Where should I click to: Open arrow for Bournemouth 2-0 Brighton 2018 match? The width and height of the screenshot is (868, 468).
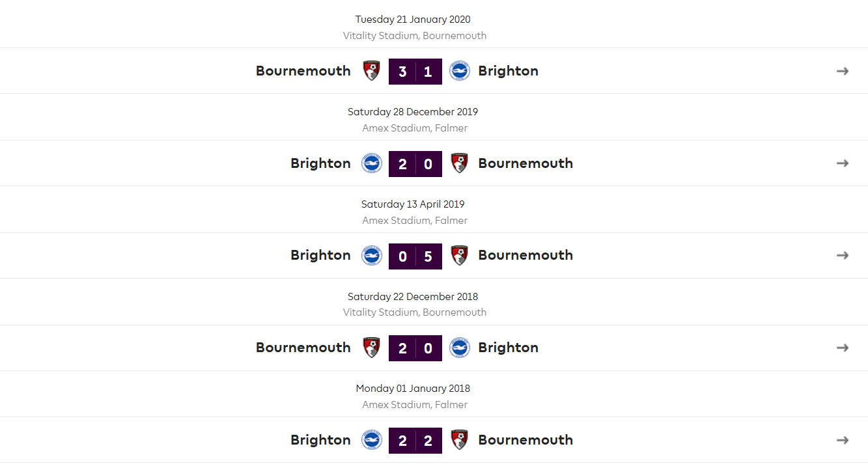pos(843,348)
